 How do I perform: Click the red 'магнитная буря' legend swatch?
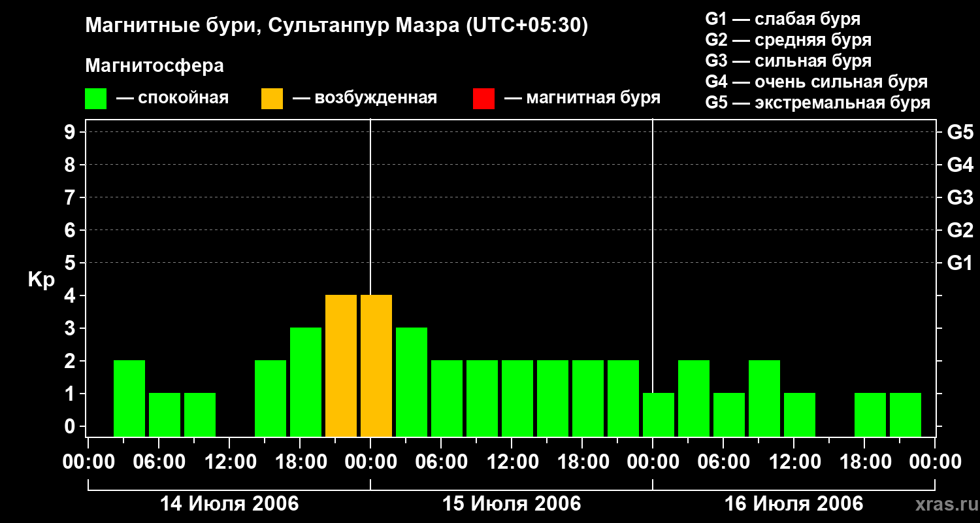coord(483,99)
